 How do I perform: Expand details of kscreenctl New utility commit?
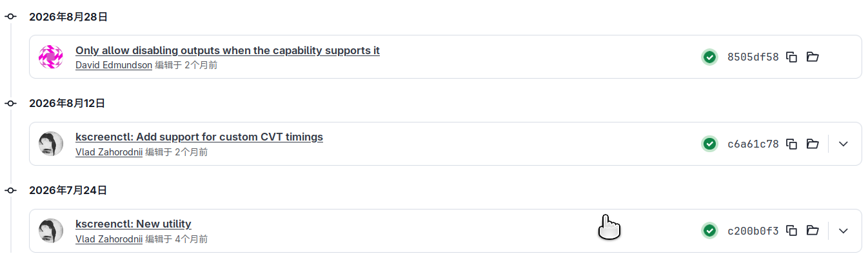(843, 231)
